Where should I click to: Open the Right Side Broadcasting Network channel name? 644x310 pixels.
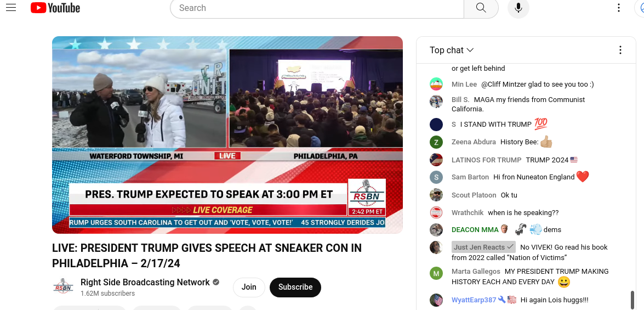point(145,283)
